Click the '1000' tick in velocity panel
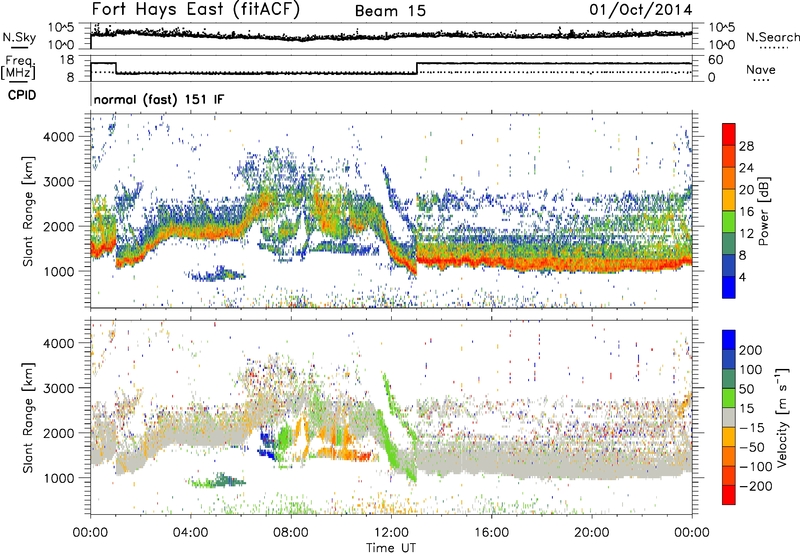The width and height of the screenshot is (800, 554). tap(58, 478)
